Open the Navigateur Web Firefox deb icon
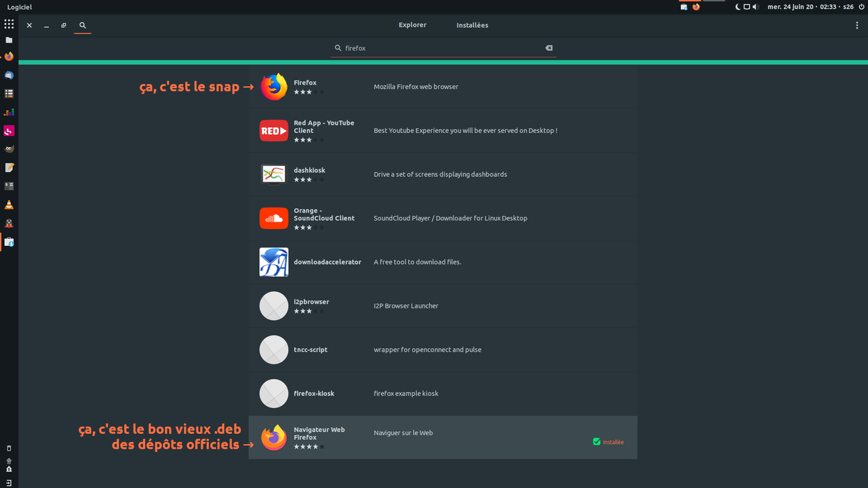Screen dimensions: 868x488 coord(274,437)
